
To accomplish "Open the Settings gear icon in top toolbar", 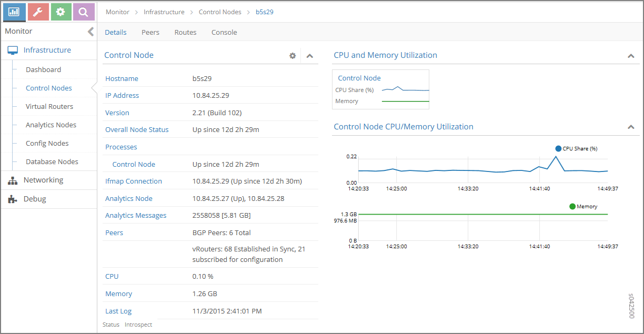I will [61, 12].
